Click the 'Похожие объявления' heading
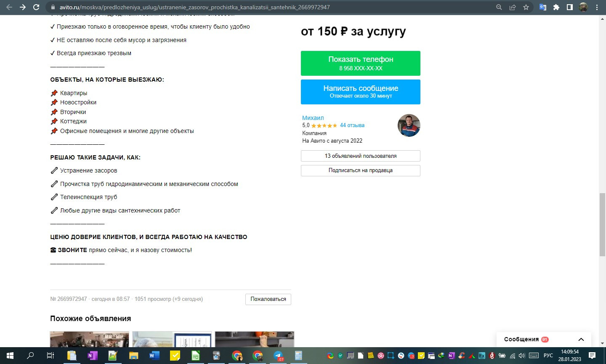Image resolution: width=606 pixels, height=364 pixels. click(90, 319)
